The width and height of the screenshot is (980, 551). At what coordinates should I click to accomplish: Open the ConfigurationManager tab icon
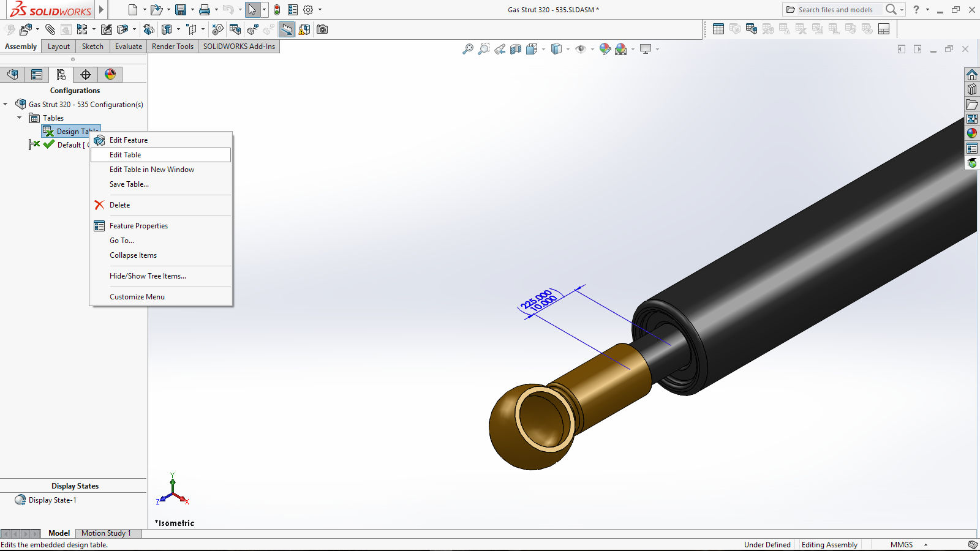61,75
